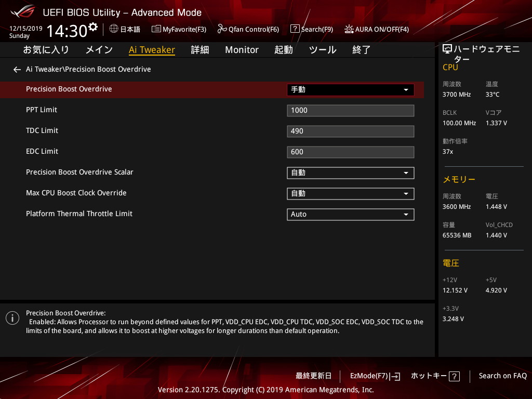This screenshot has height=399, width=532.
Task: Toggle AURA ON/OFF(F4) lighting
Action: [x=349, y=29]
